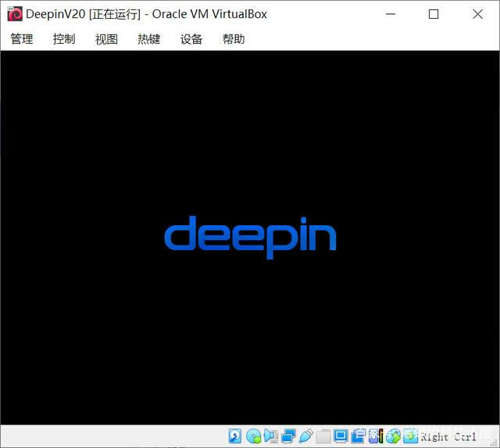Open the 控制 menu

tap(64, 39)
